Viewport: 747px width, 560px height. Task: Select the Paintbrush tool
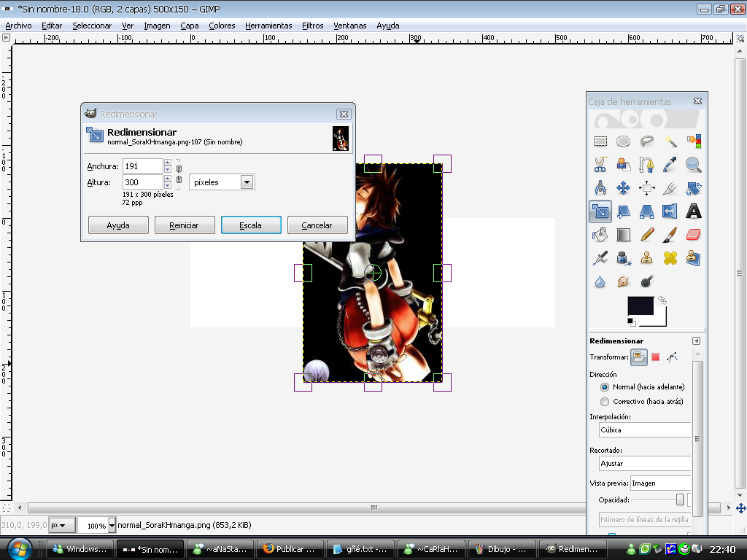click(670, 235)
